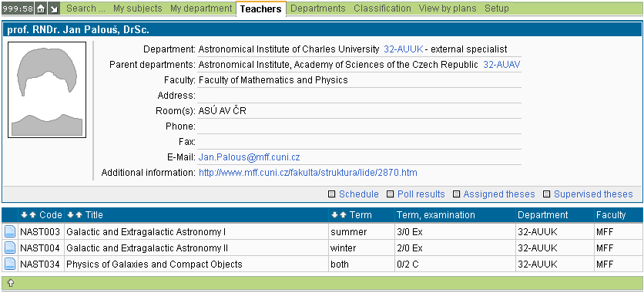Sort Title column ascending with up arrow
The image size is (644, 293).
point(79,215)
